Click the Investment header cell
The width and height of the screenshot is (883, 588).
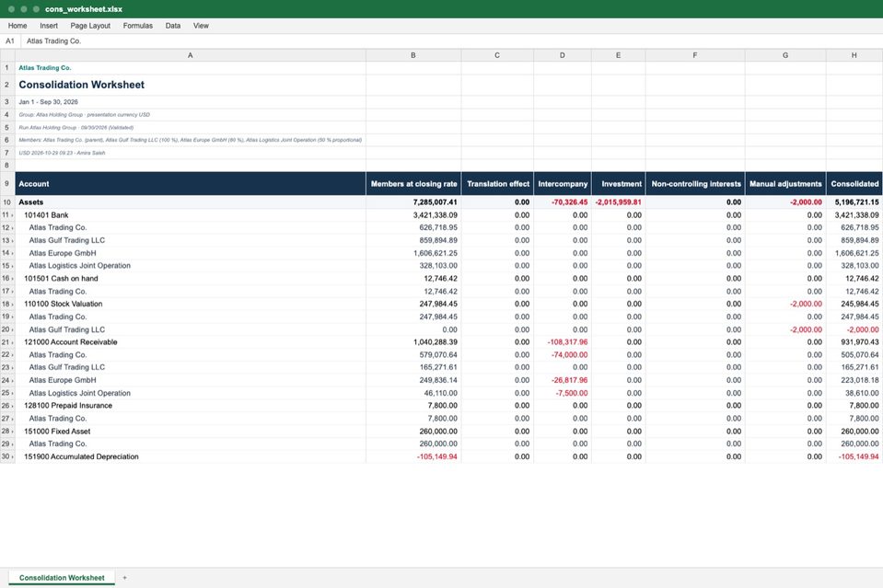(619, 184)
